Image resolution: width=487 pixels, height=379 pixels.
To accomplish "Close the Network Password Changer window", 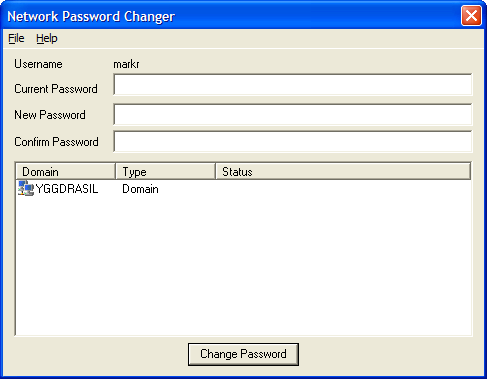I will pyautogui.click(x=471, y=16).
